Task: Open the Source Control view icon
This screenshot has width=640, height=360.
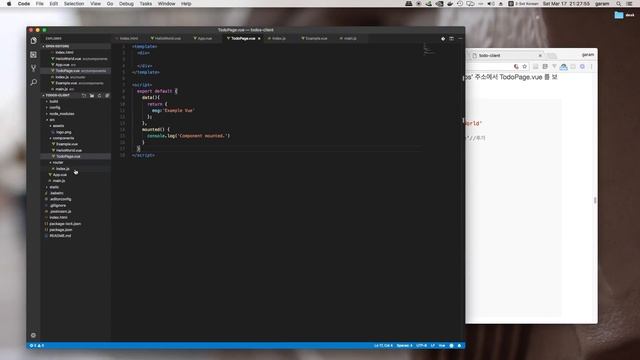Action: pos(33,68)
